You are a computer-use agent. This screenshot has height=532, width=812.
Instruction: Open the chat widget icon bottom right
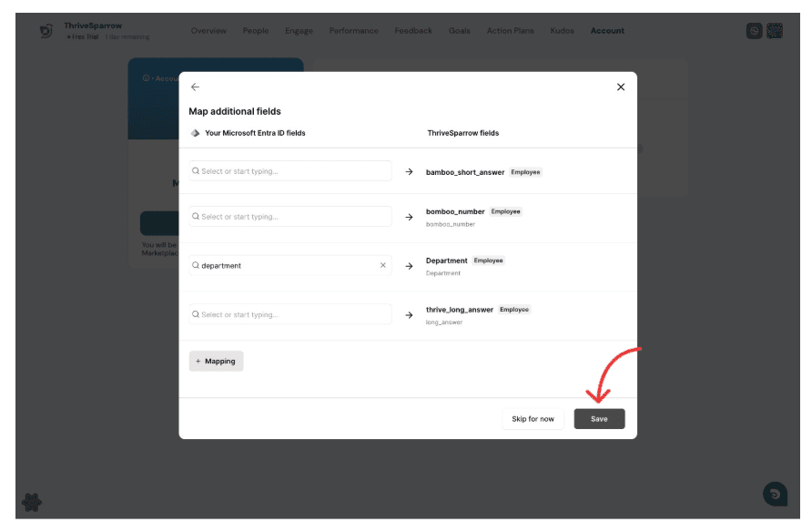pyautogui.click(x=775, y=494)
